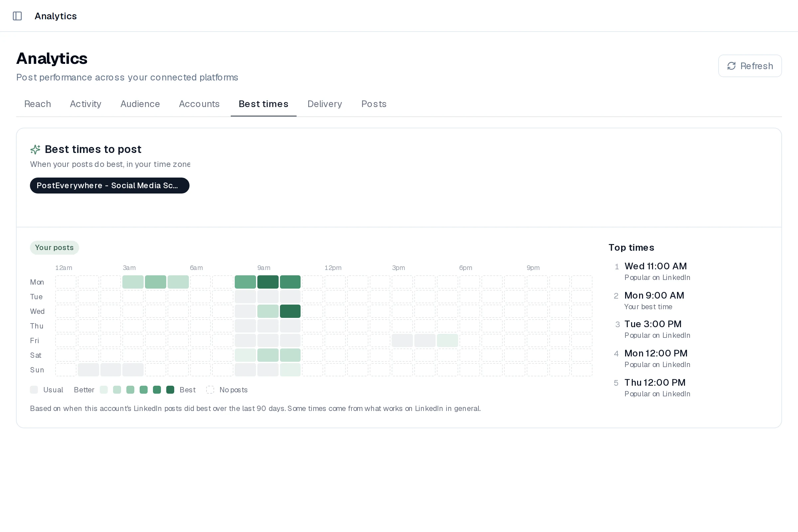The image size is (798, 532).
Task: Click top time Mon 12:00 PM
Action: click(x=656, y=353)
